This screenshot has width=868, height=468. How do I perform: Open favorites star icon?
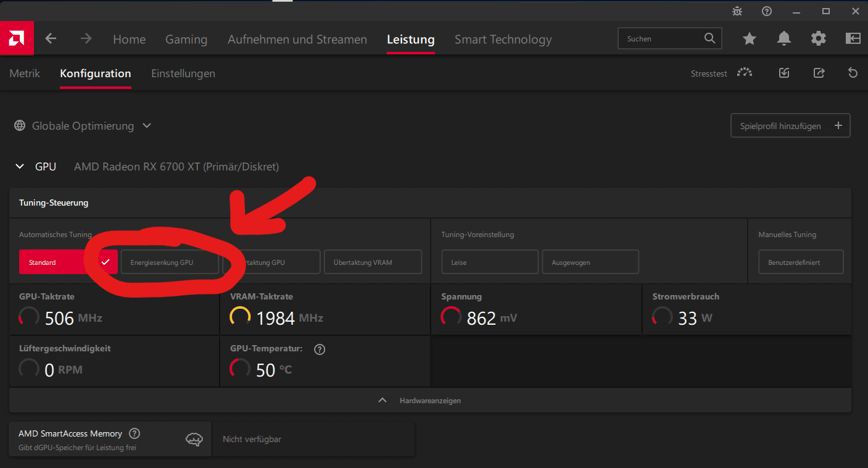coord(750,39)
